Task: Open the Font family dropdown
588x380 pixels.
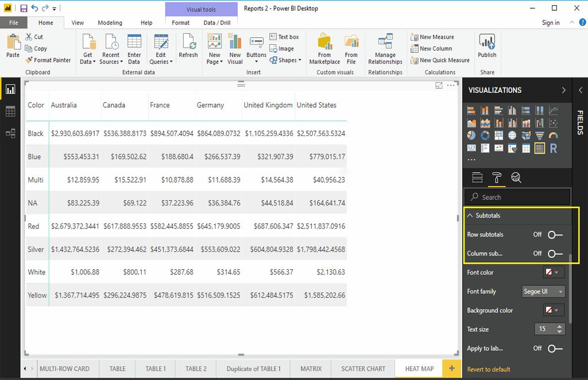Action: [x=543, y=292]
